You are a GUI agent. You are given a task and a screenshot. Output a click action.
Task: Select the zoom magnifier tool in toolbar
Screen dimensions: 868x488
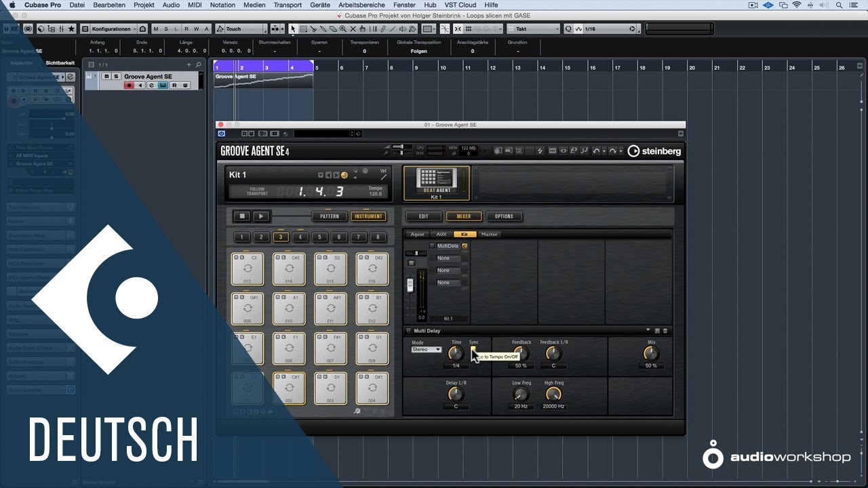(343, 29)
